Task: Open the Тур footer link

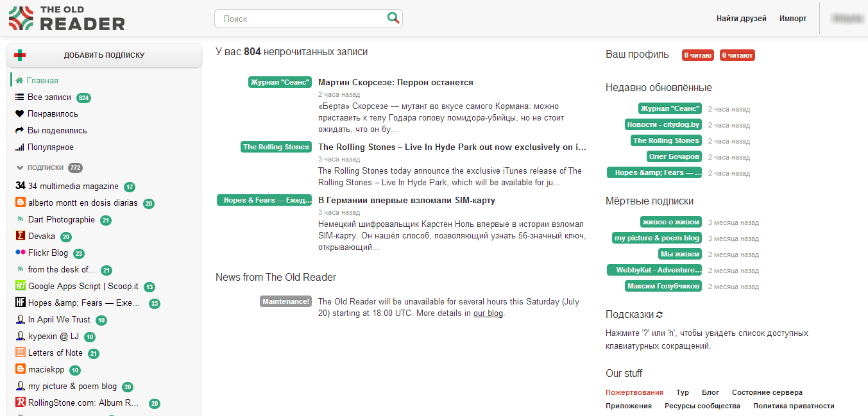Action: point(683,392)
